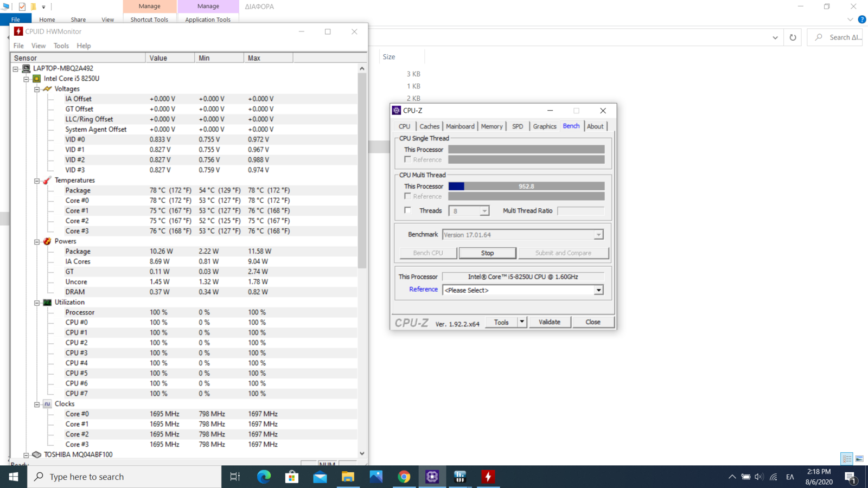Open Mail app from the taskbar
Viewport: 868px width, 488px height.
tap(320, 477)
